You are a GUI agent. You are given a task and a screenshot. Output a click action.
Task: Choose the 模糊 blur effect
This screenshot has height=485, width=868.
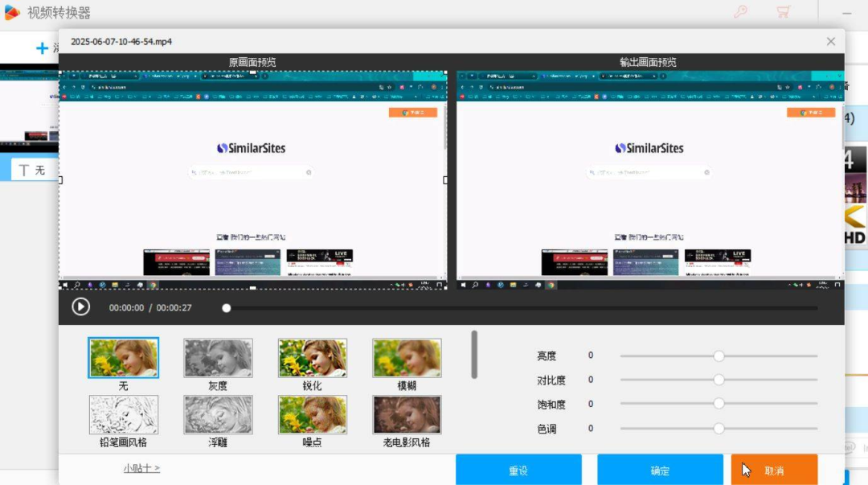pyautogui.click(x=407, y=357)
